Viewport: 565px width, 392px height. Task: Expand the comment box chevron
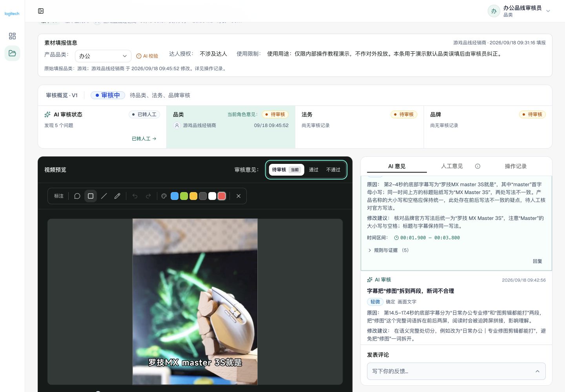(538, 371)
